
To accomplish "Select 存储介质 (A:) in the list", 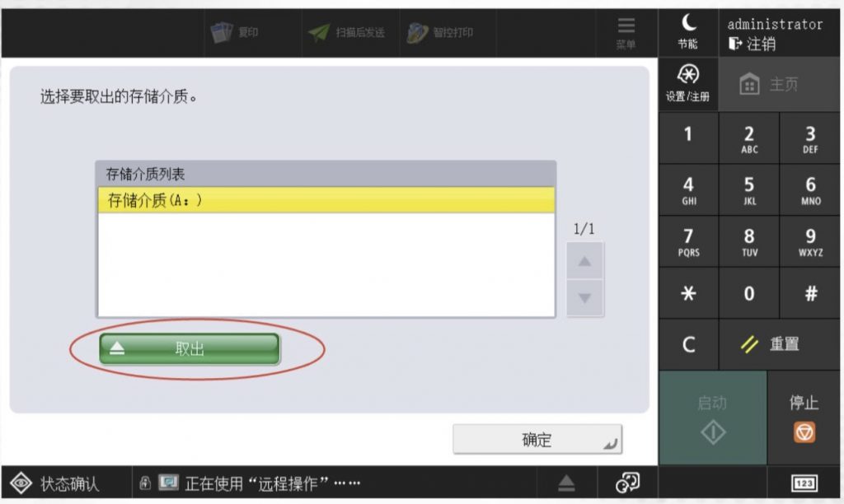I will 326,200.
